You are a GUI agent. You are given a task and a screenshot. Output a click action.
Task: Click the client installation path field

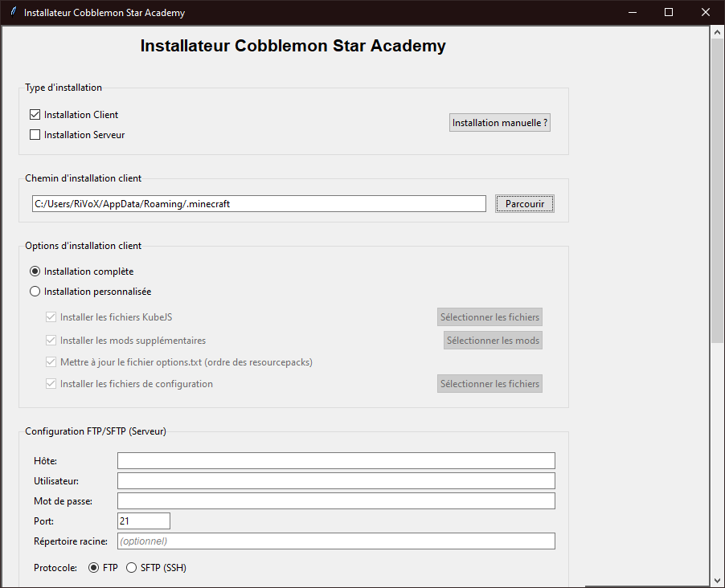259,204
